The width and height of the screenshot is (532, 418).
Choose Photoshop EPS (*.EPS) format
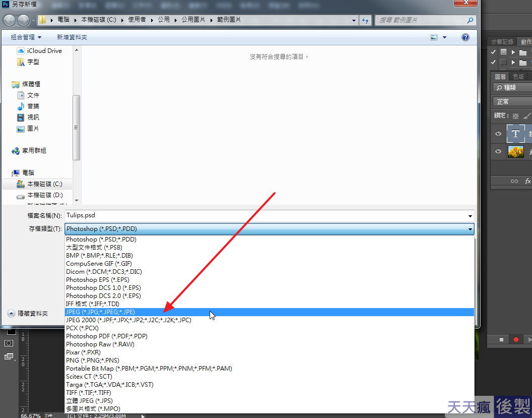[x=270, y=279]
